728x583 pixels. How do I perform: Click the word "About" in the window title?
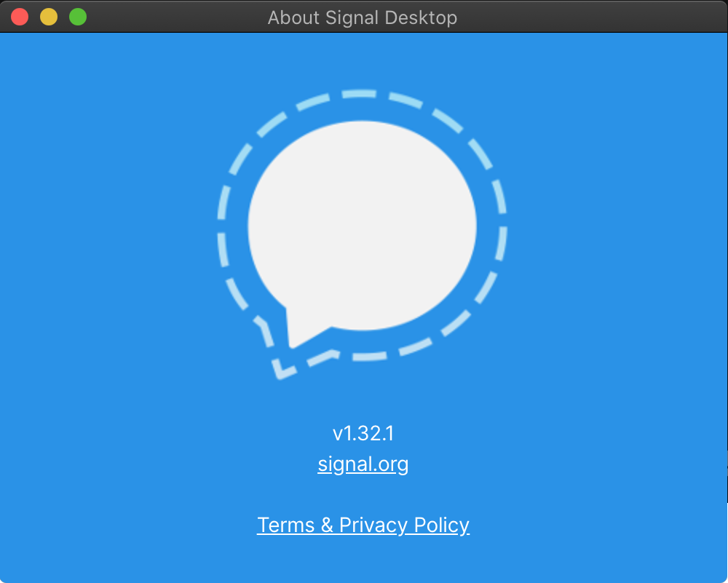293,17
